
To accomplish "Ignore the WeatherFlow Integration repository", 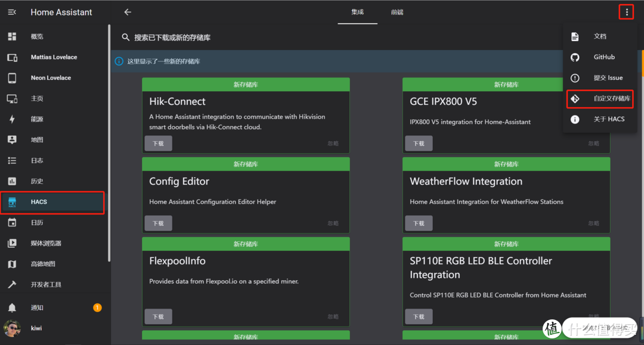I will point(593,223).
